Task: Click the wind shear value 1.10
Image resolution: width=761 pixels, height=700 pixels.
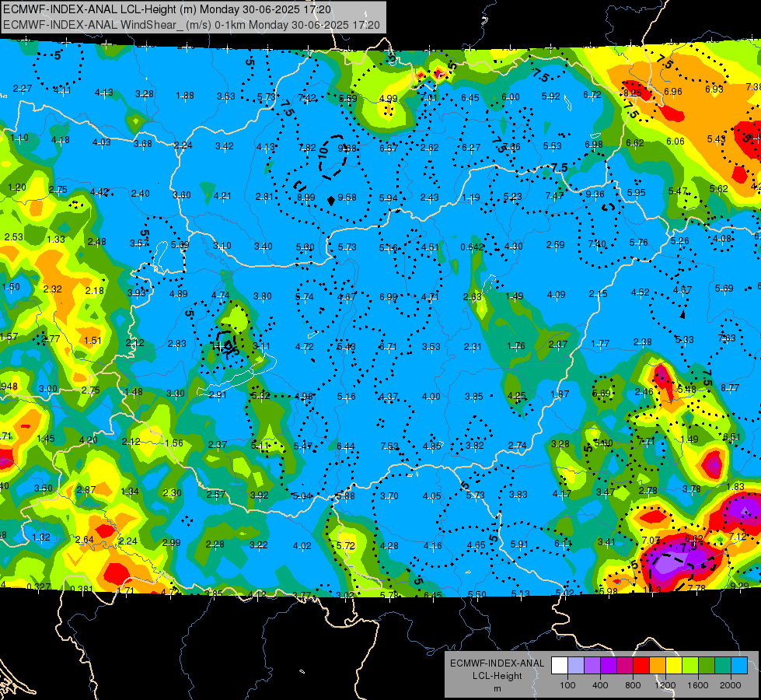Action: click(19, 138)
